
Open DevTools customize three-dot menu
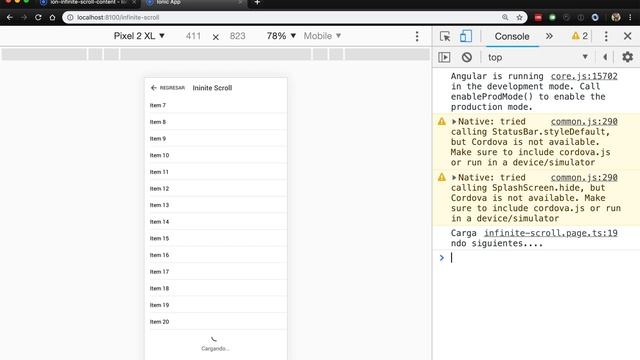[x=606, y=36]
